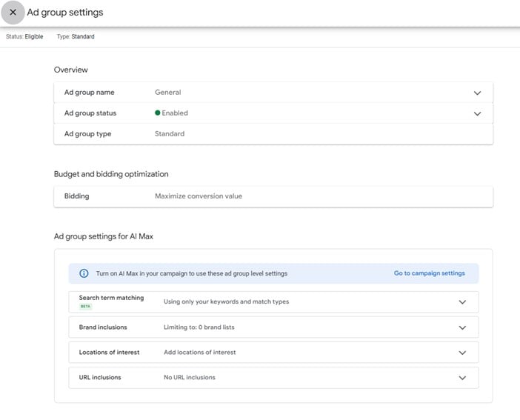Expand the Ad group name row chevron
The width and height of the screenshot is (520, 420).
[477, 93]
